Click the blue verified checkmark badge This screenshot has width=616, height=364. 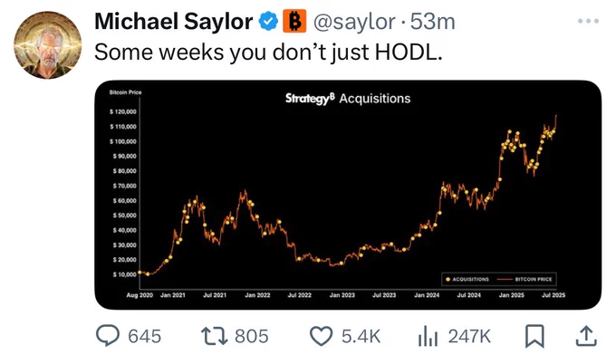[x=268, y=21]
